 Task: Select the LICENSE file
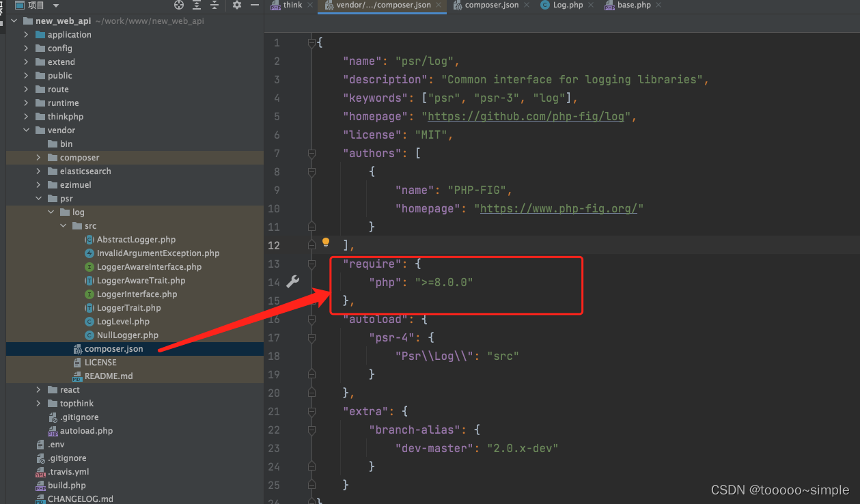coord(100,363)
